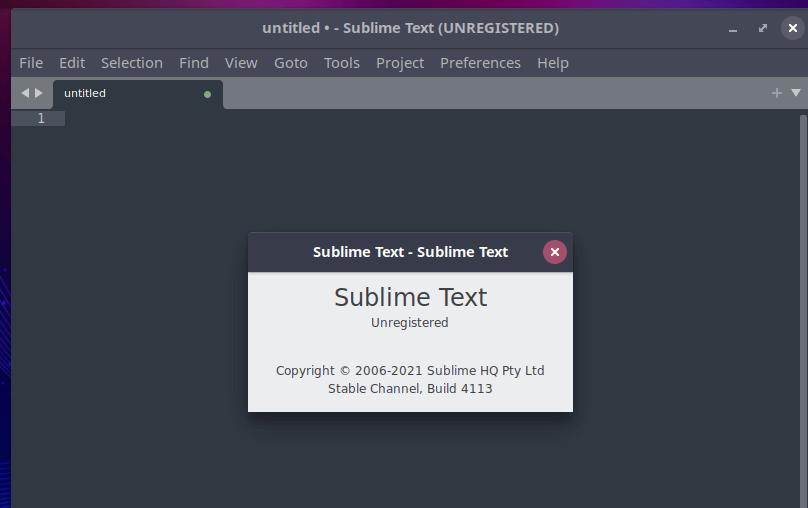The image size is (808, 508).
Task: Go to previous tab with left arrow
Action: [25, 93]
